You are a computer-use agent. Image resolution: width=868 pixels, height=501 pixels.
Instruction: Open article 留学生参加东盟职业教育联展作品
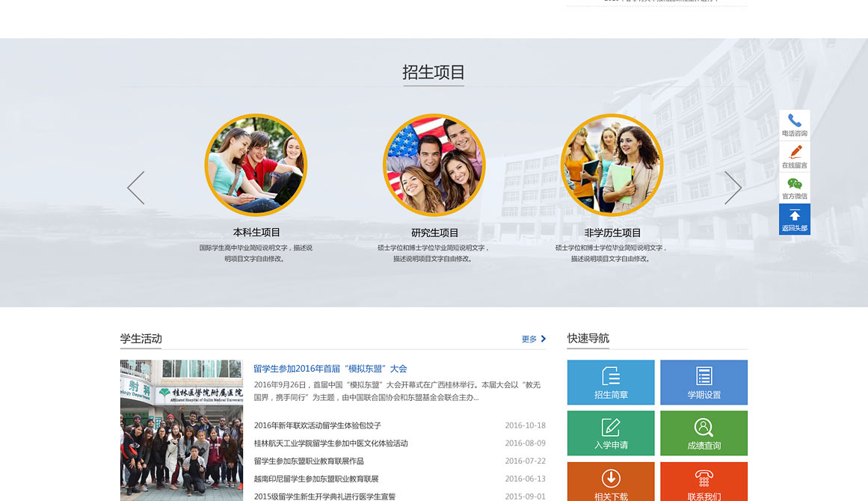pyautogui.click(x=308, y=461)
